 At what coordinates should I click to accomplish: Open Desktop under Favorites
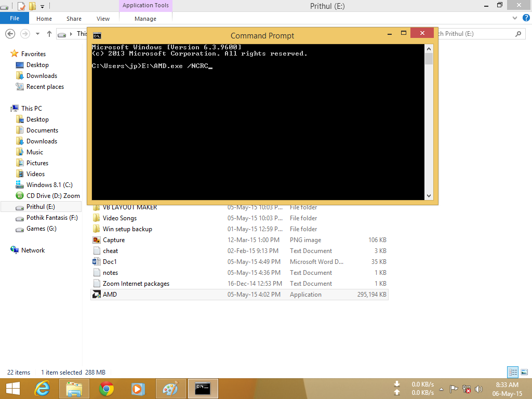[x=37, y=65]
